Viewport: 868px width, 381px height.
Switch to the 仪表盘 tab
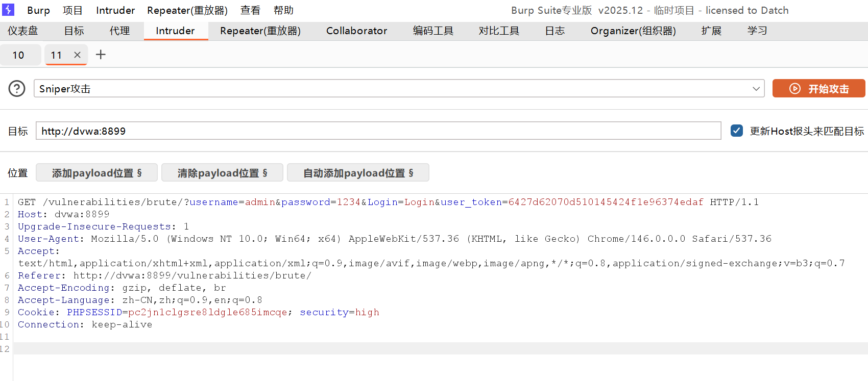point(23,31)
